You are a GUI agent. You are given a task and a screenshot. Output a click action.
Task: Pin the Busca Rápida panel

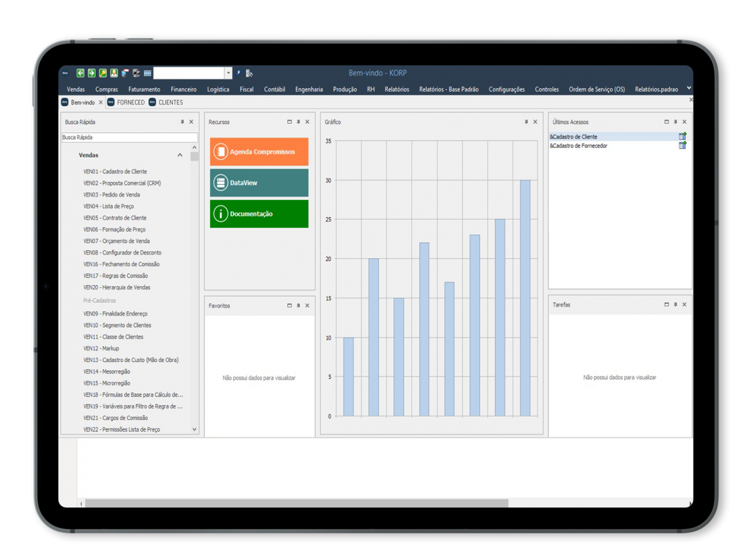[182, 122]
